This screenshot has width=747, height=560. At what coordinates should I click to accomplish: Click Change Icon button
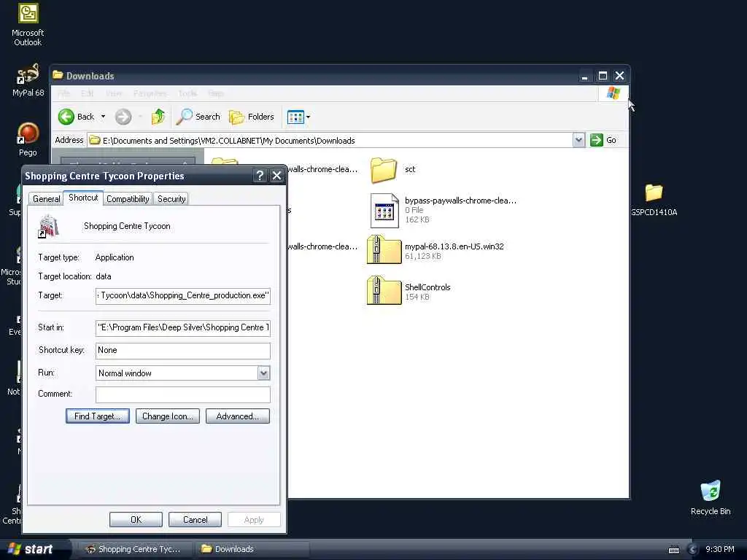168,416
